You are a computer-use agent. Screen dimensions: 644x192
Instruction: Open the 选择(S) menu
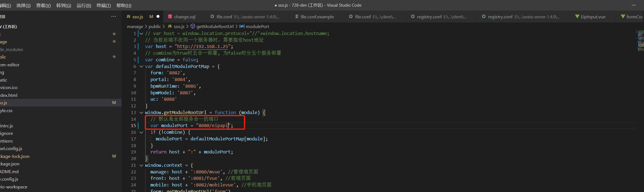[x=23, y=5]
